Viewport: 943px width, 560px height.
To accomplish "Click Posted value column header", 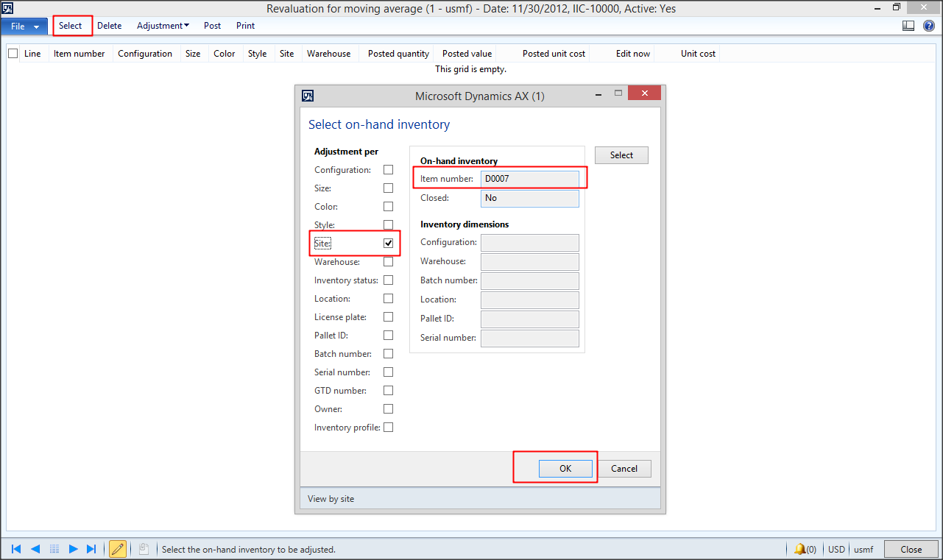I will tap(467, 54).
